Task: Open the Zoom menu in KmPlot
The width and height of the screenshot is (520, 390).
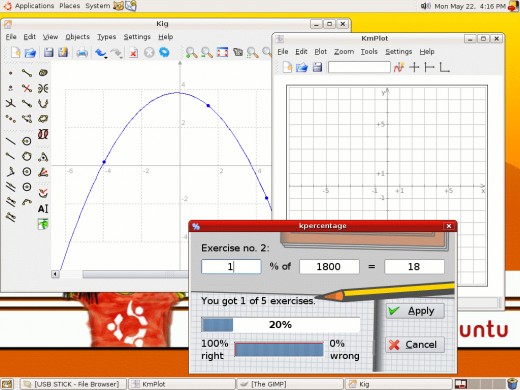Action: [x=344, y=52]
